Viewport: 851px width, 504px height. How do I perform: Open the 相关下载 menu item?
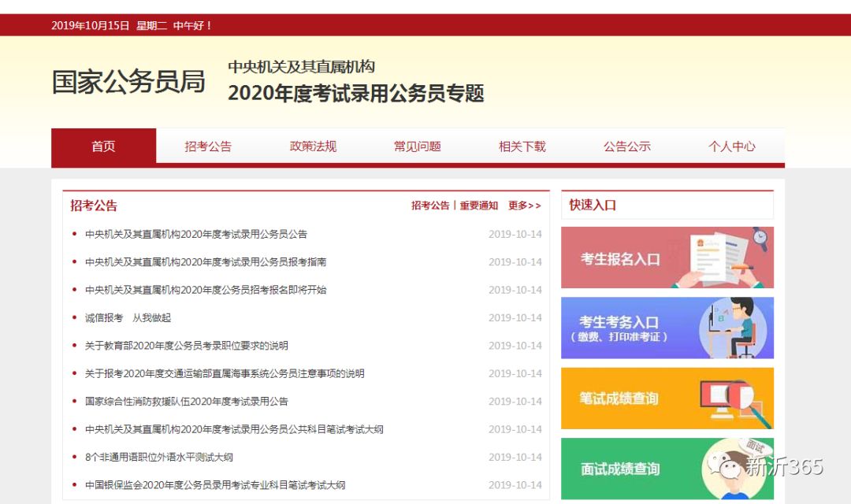(522, 146)
